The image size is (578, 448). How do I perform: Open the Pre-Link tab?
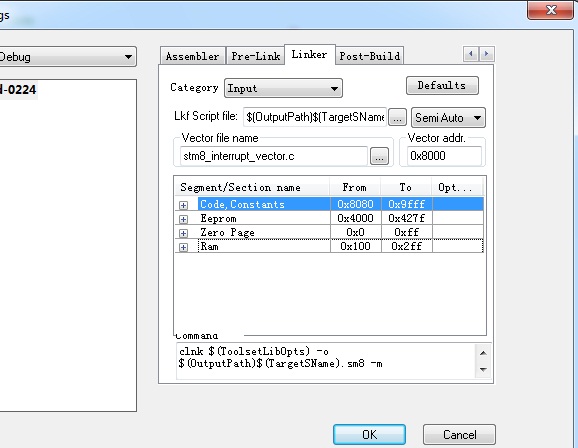(x=255, y=56)
